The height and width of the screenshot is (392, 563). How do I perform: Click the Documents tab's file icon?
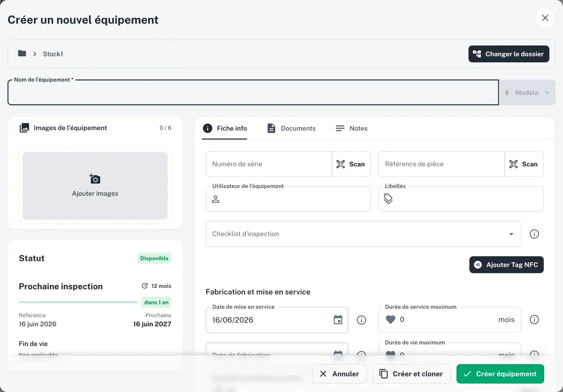click(271, 128)
